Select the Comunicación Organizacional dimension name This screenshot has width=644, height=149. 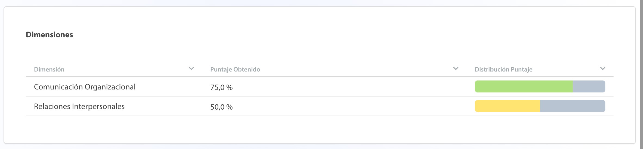pyautogui.click(x=85, y=87)
